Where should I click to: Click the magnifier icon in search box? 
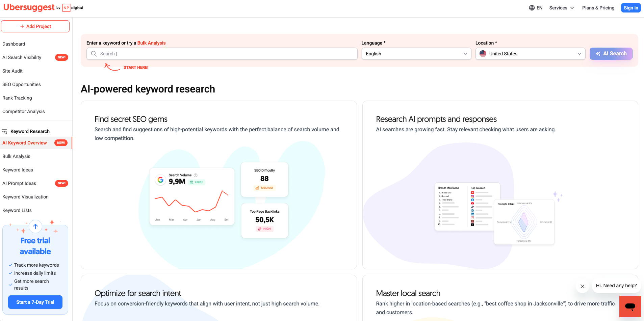(94, 54)
